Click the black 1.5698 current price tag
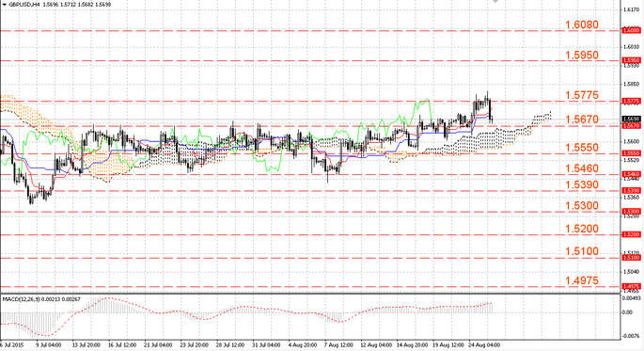The width and height of the screenshot is (644, 351). tap(631, 120)
